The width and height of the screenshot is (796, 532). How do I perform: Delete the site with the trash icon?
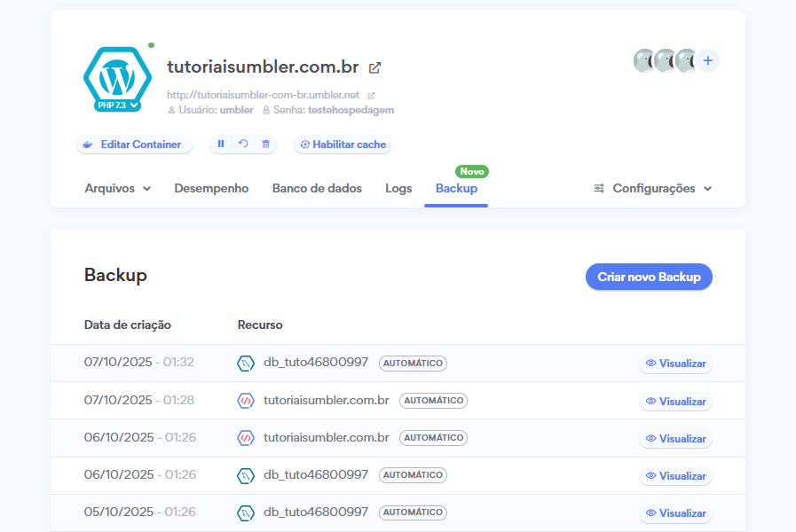click(265, 144)
